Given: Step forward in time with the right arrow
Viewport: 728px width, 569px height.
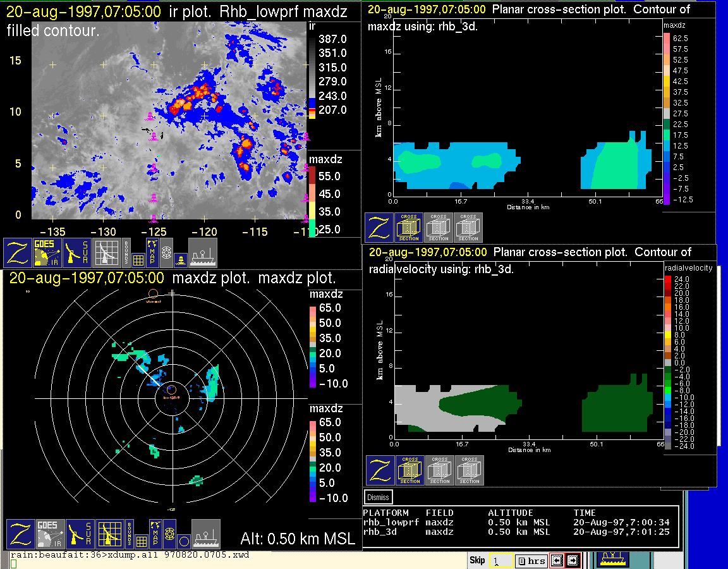Looking at the screenshot, I should pos(573,561).
